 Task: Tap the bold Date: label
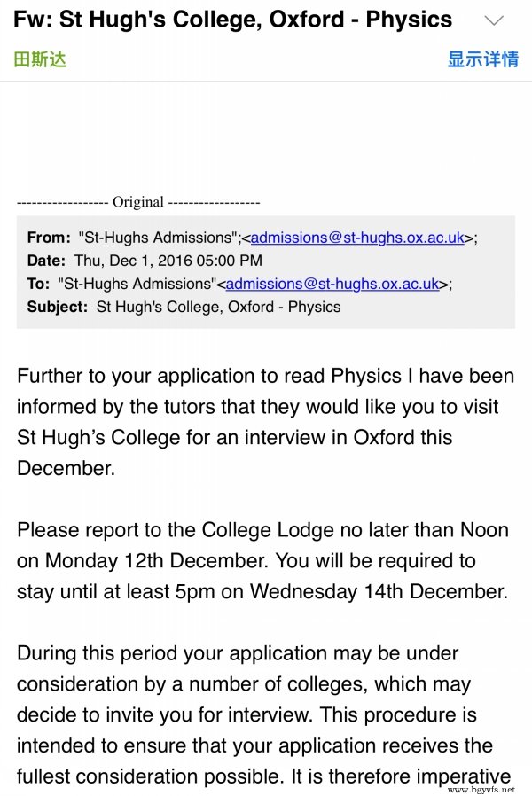click(46, 261)
